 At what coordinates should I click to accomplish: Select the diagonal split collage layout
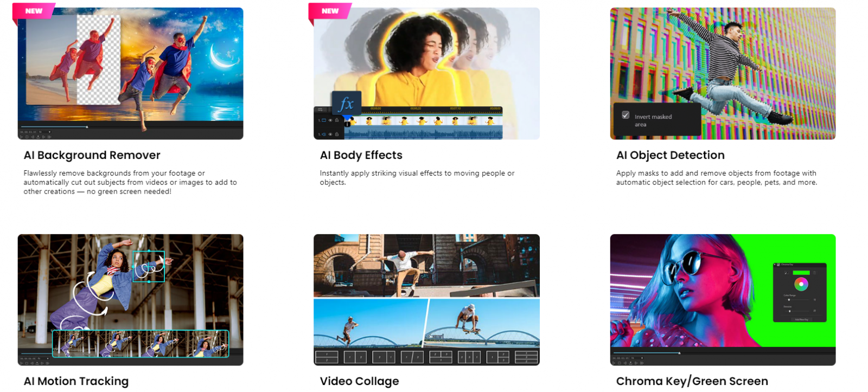(x=412, y=357)
